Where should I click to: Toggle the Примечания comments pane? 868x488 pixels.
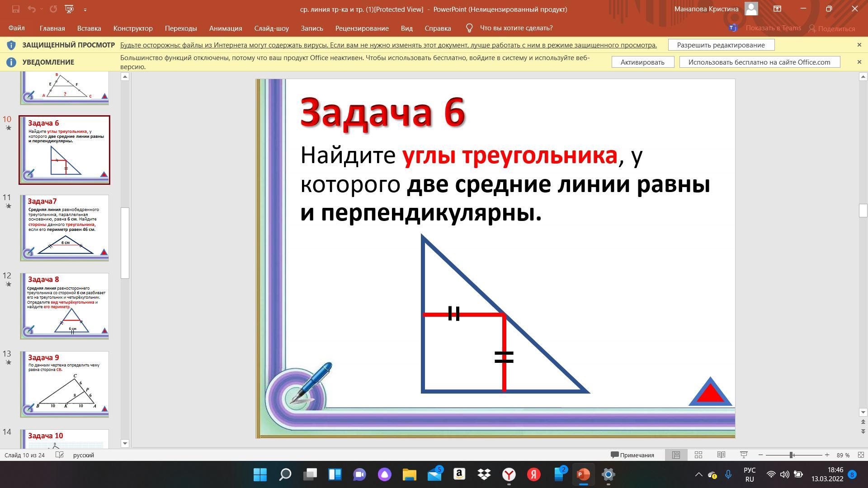(632, 455)
